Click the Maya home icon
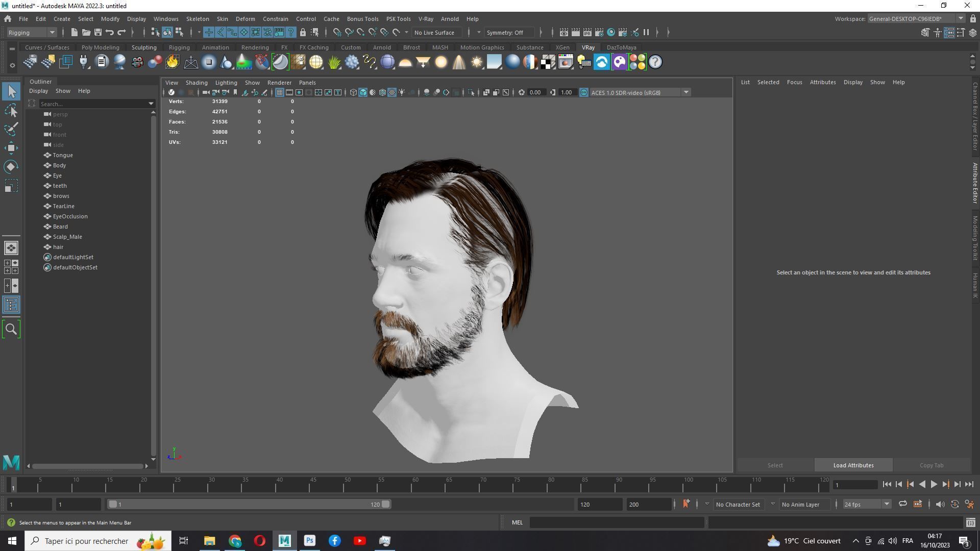 click(x=8, y=19)
